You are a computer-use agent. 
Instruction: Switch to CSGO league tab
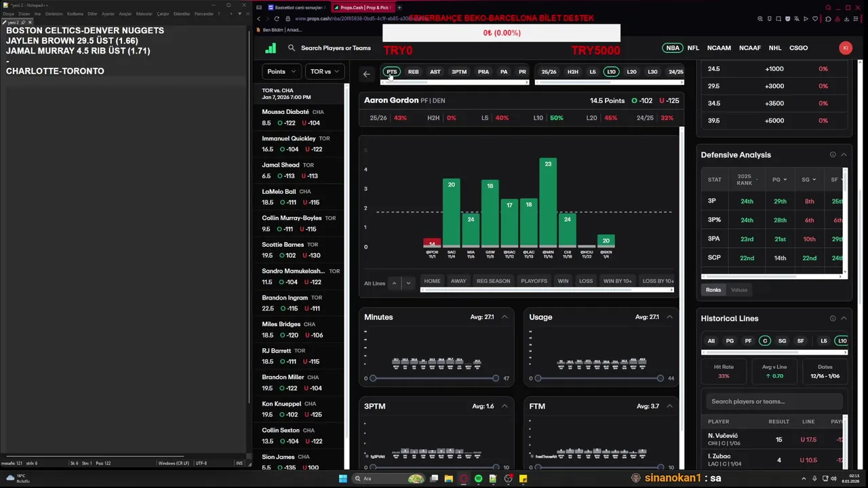click(799, 48)
